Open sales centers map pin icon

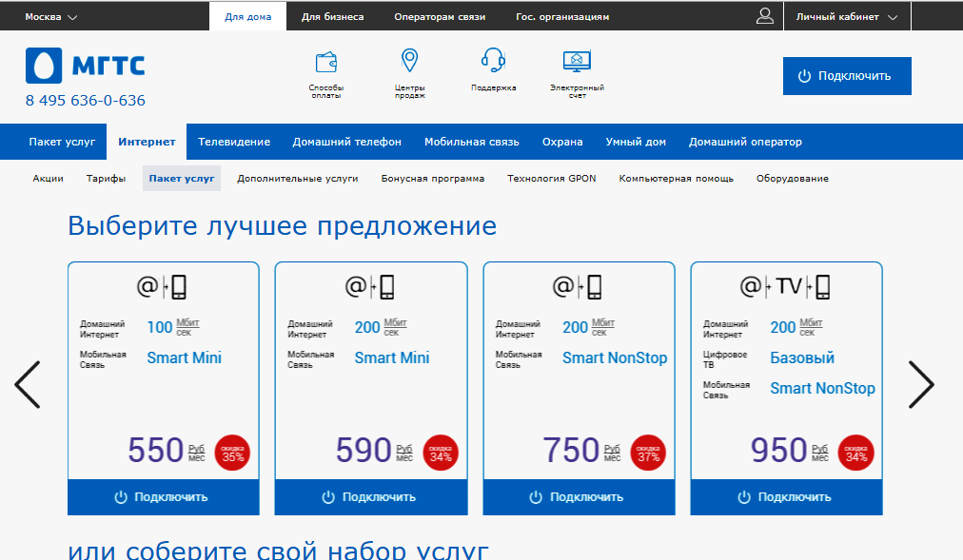coord(409,61)
